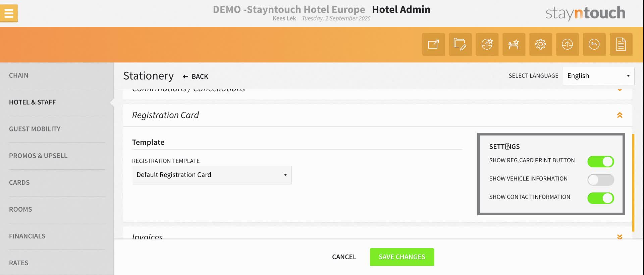Collapse the Registration Card section
This screenshot has height=275, width=644.
coord(620,115)
